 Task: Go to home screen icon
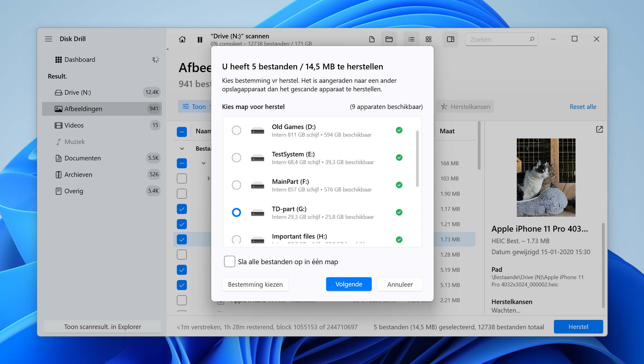[x=182, y=39]
